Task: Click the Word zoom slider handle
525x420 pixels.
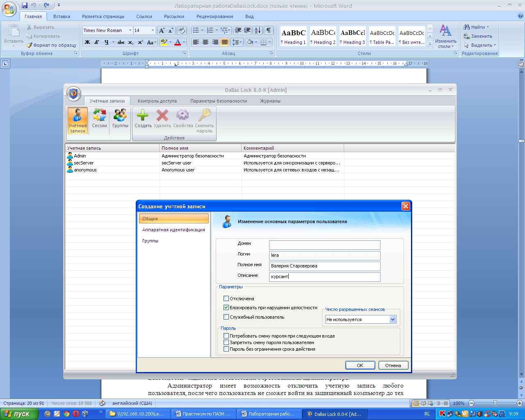Action: click(495, 403)
